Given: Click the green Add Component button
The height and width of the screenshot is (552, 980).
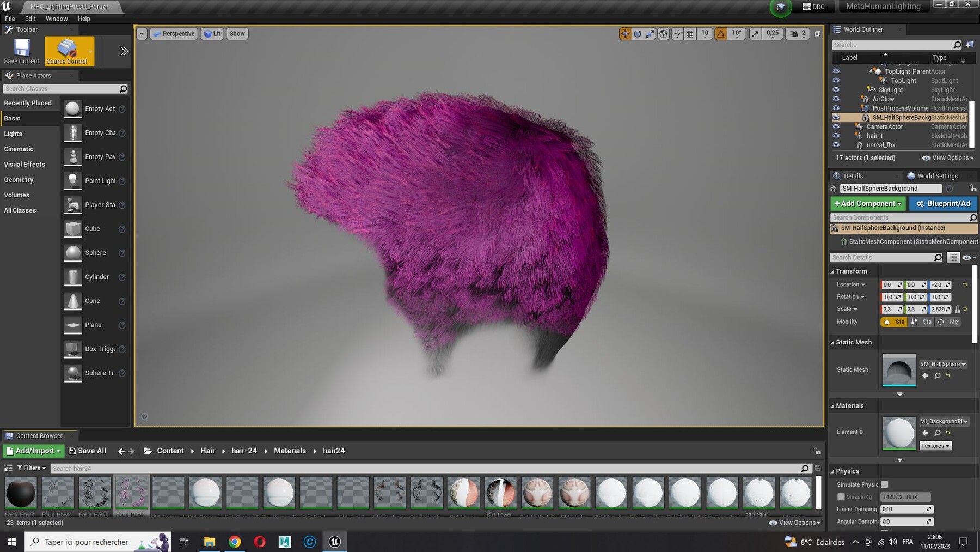Looking at the screenshot, I should point(868,203).
